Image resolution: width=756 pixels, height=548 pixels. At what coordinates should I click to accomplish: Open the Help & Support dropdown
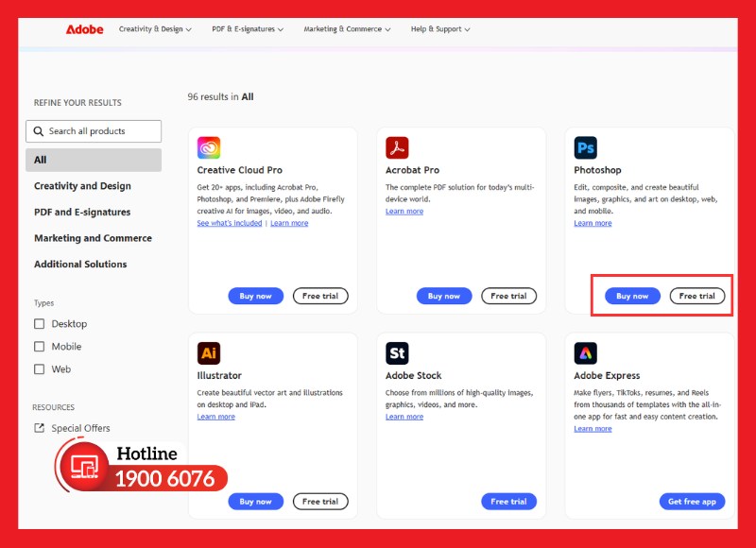pos(440,29)
